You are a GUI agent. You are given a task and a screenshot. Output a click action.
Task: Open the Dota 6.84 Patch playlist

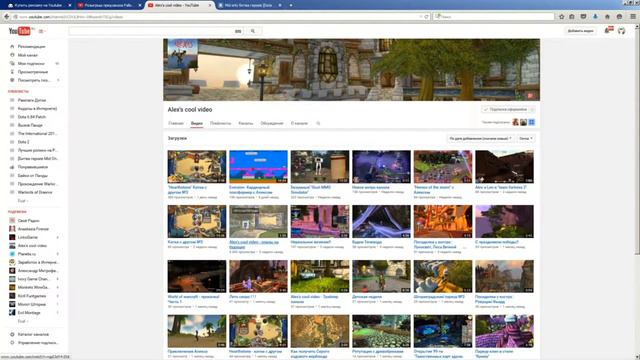click(x=31, y=117)
